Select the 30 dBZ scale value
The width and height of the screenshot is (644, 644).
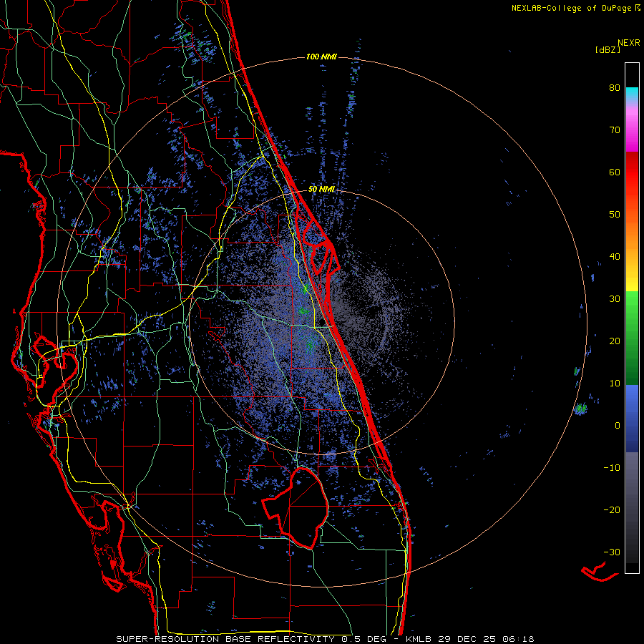coord(615,298)
